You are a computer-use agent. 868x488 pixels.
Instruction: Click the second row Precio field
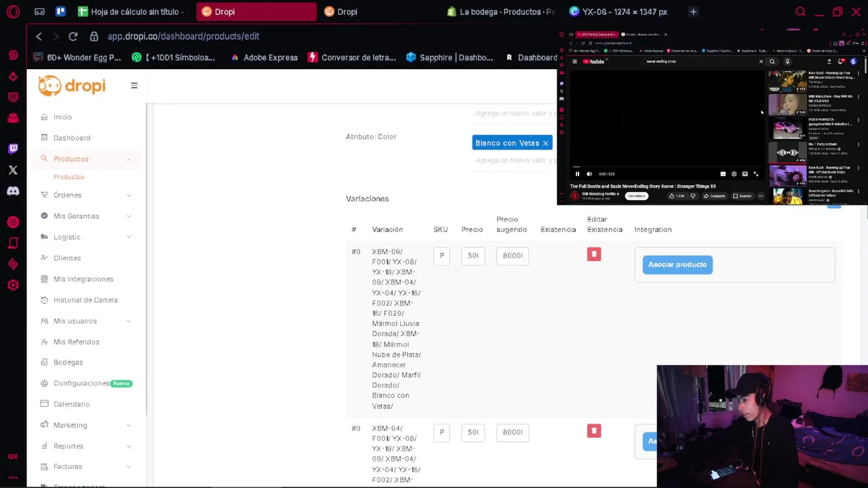click(473, 432)
